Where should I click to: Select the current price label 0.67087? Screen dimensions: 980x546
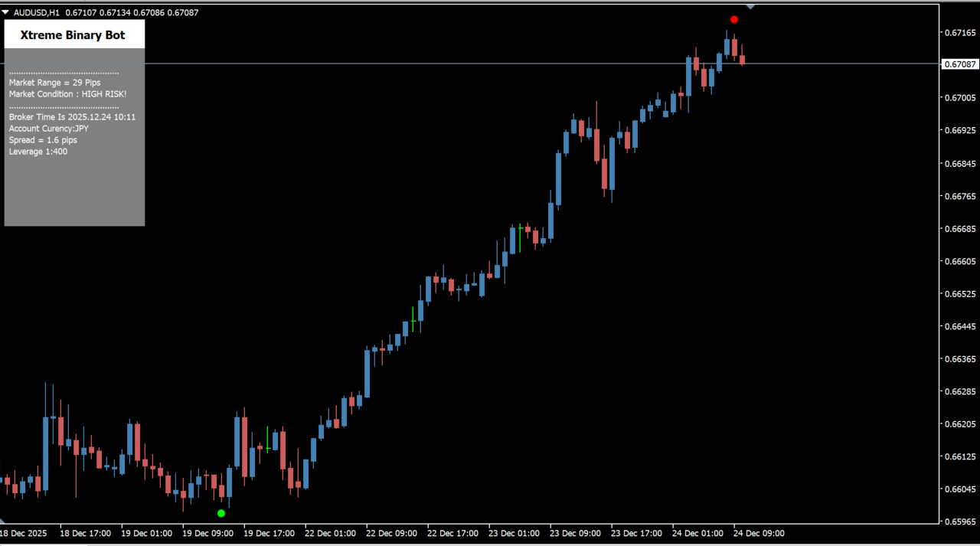959,64
